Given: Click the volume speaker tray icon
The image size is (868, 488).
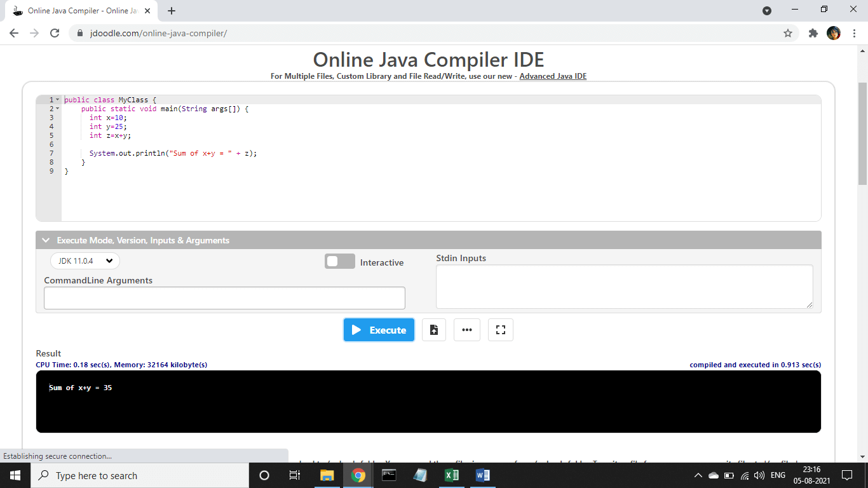Looking at the screenshot, I should [759, 475].
